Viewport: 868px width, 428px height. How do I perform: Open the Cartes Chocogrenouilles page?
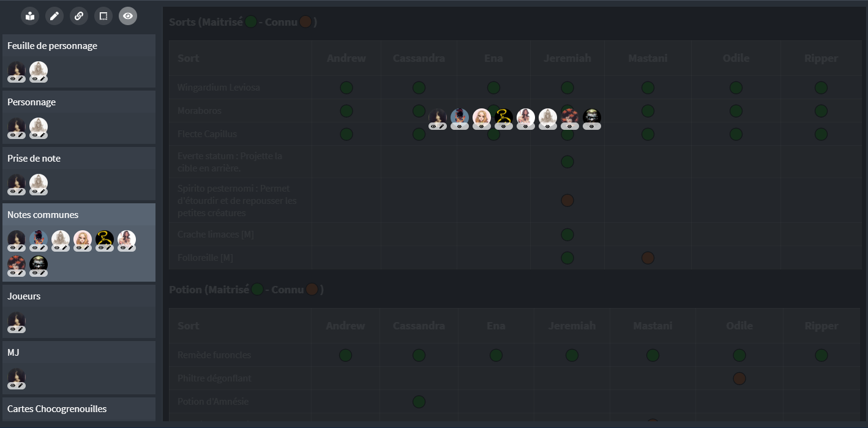click(x=56, y=409)
